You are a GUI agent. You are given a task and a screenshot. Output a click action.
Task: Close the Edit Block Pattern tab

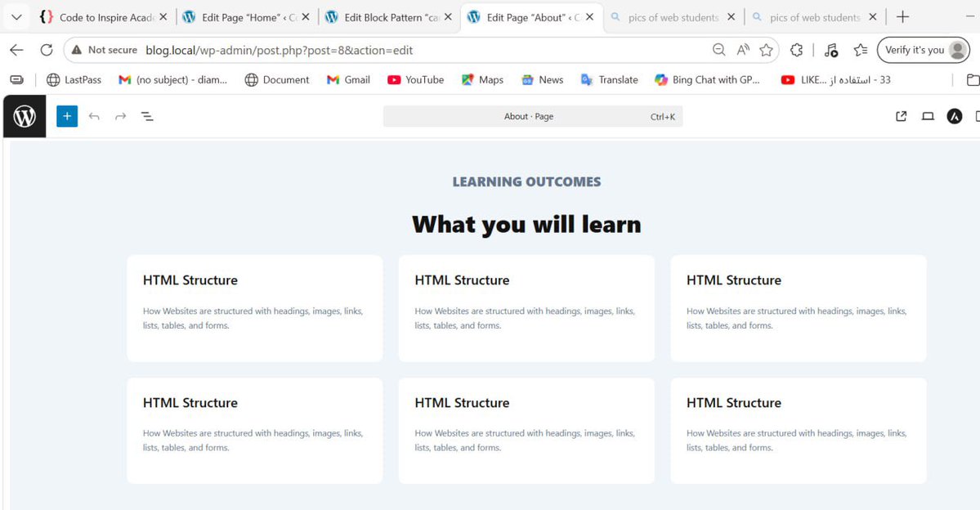[448, 17]
